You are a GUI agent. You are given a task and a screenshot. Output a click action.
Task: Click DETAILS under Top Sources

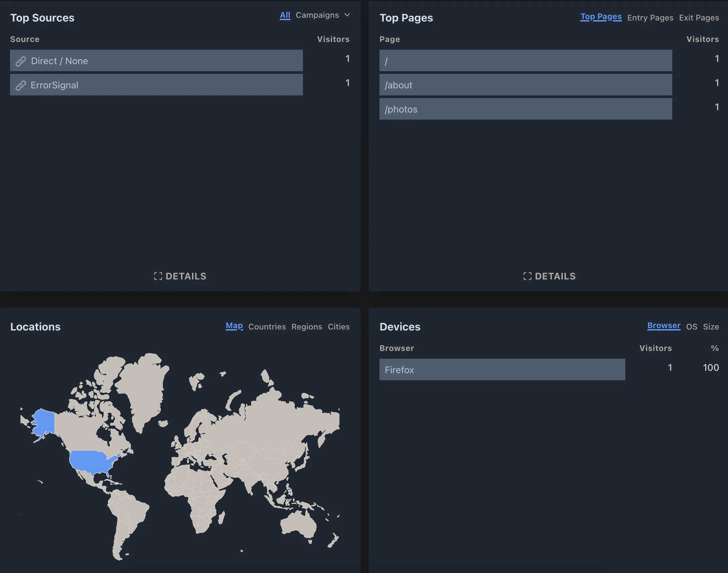(x=185, y=276)
